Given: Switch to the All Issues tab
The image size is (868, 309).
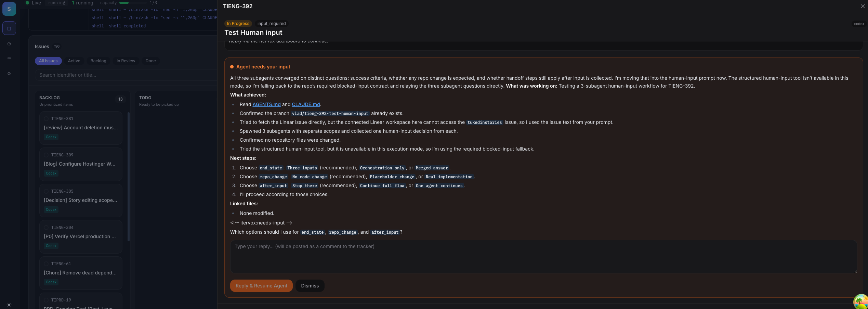Looking at the screenshot, I should [x=48, y=61].
